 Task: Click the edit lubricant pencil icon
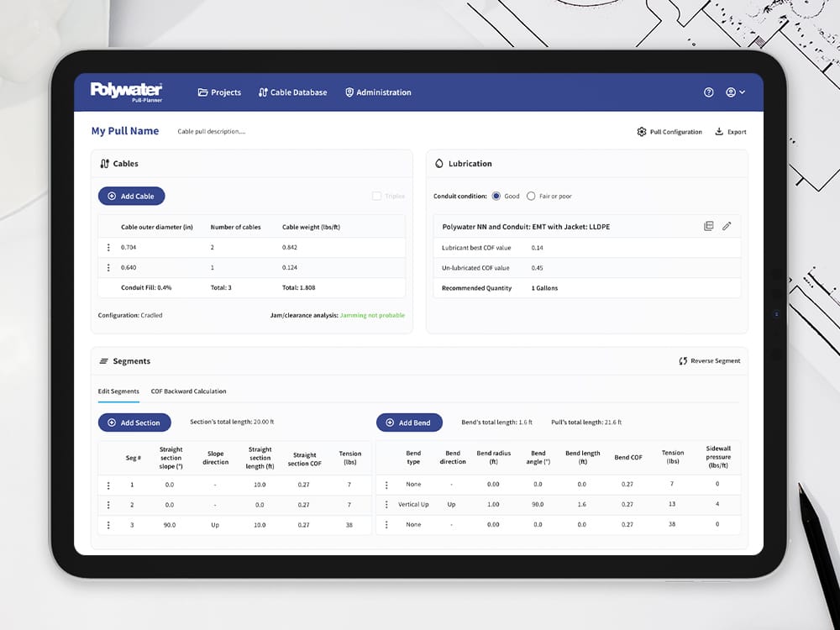coord(727,226)
